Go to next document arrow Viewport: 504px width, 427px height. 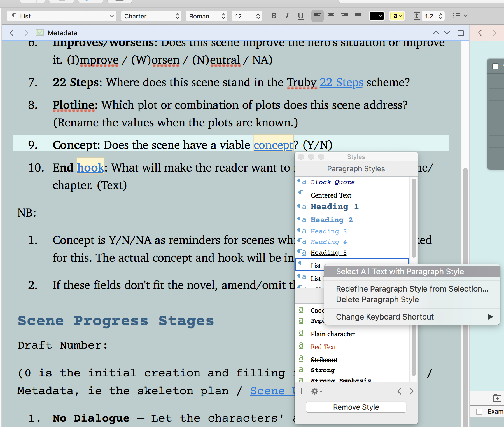pyautogui.click(x=447, y=33)
